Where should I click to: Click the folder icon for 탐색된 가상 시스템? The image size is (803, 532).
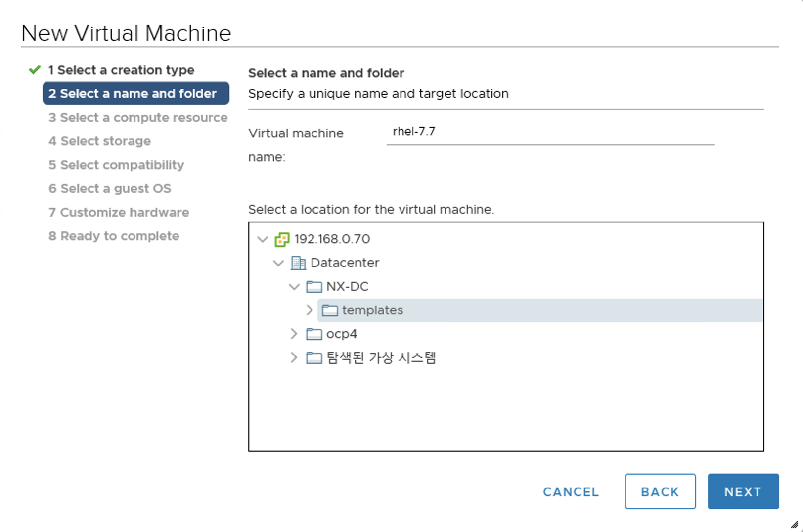(314, 358)
